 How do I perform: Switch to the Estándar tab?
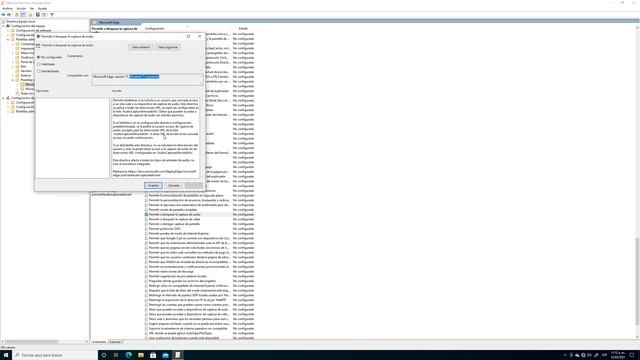116,342
